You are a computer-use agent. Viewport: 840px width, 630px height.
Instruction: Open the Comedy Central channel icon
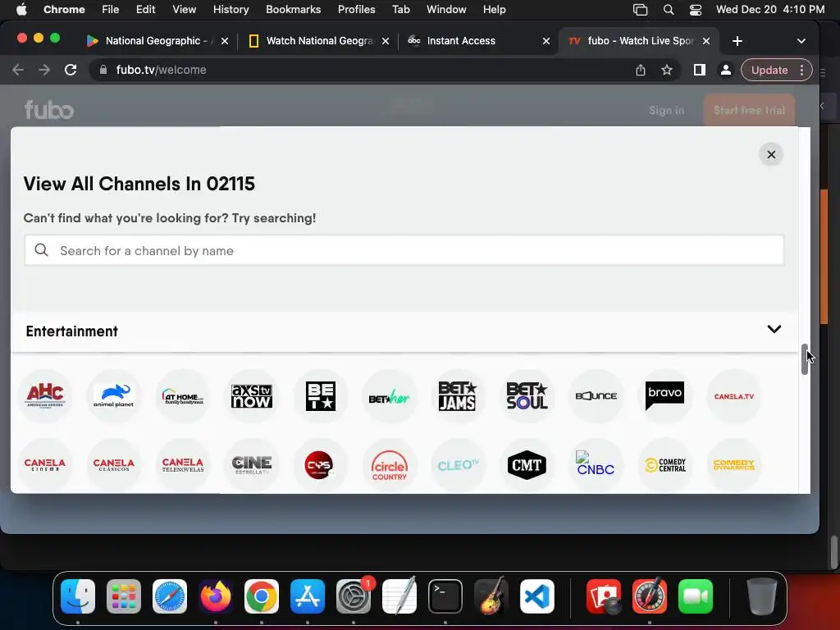click(x=664, y=465)
